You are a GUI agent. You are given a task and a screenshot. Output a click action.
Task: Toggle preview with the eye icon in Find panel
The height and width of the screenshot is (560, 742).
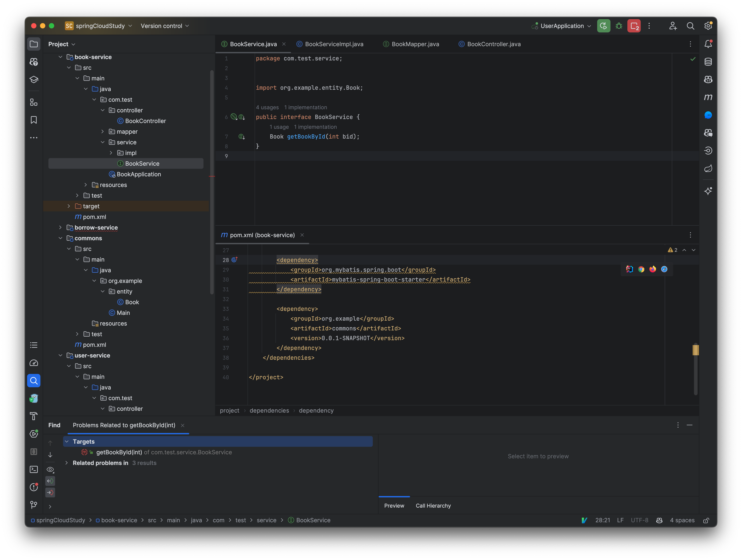[50, 469]
